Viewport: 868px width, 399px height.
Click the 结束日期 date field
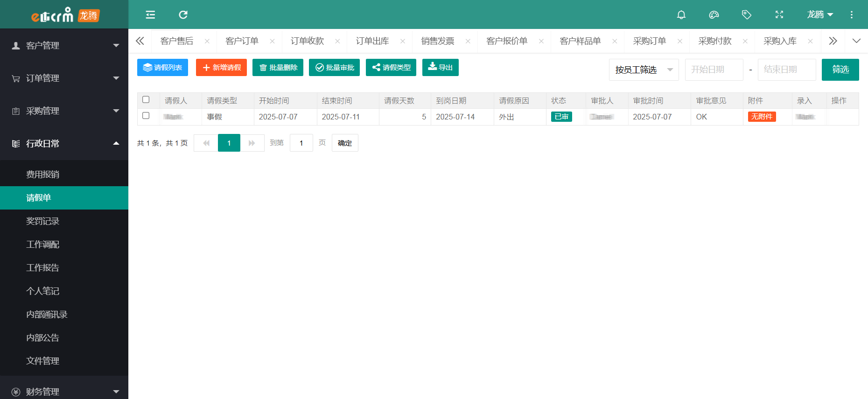(x=787, y=70)
